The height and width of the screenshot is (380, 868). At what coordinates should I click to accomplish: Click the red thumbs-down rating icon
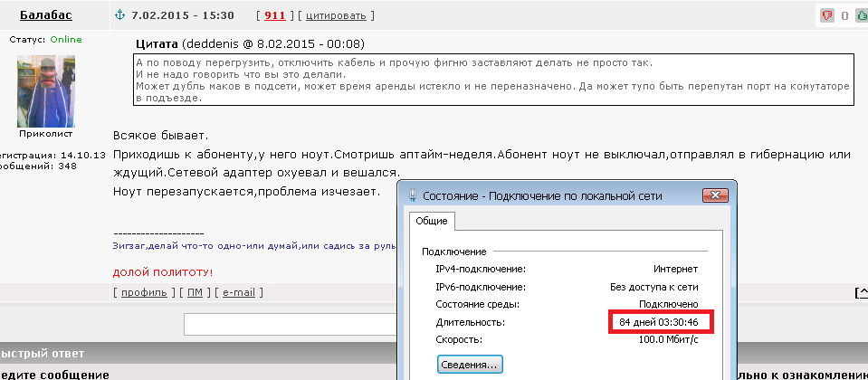(827, 15)
